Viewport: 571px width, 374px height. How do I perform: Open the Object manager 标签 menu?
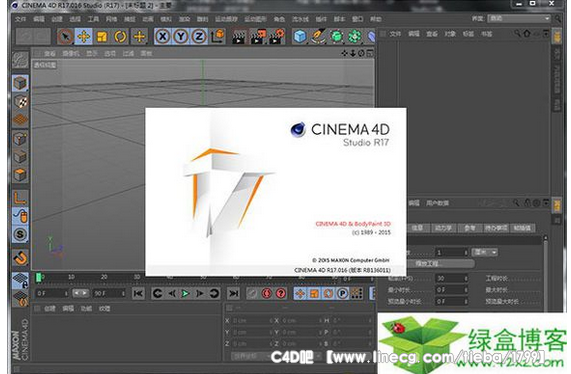(x=468, y=34)
